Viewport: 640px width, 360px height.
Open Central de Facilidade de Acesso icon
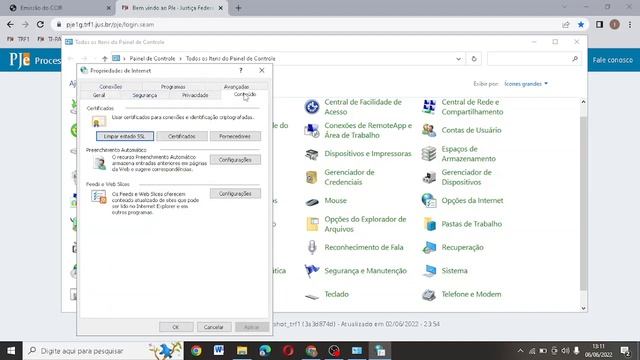pos(312,107)
